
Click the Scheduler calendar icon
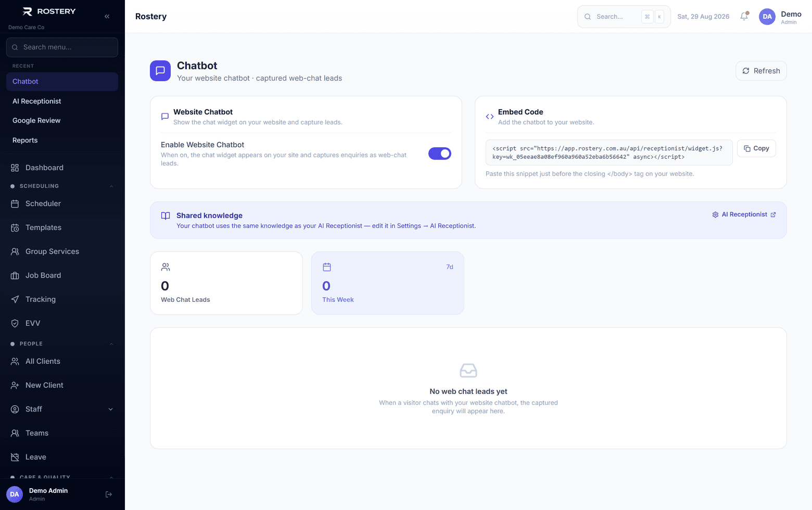coord(15,203)
